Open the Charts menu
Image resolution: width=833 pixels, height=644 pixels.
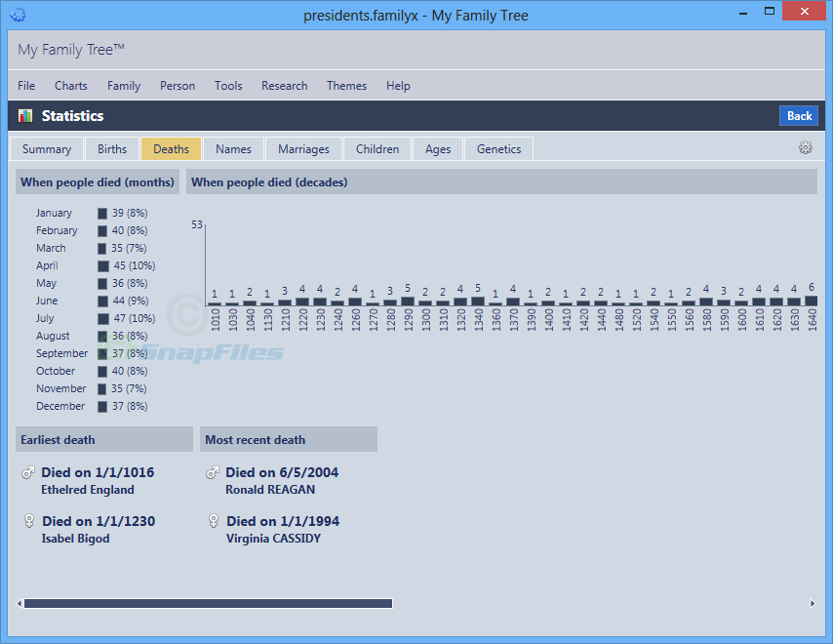point(70,86)
